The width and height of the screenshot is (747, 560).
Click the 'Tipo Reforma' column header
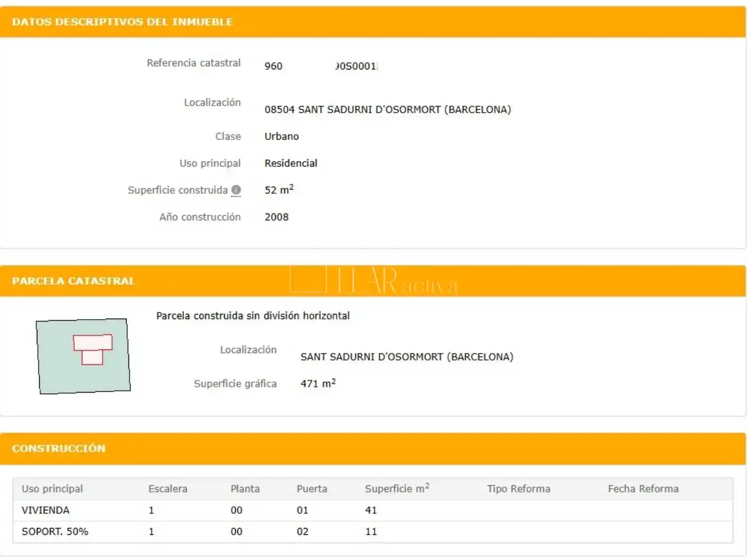(519, 489)
